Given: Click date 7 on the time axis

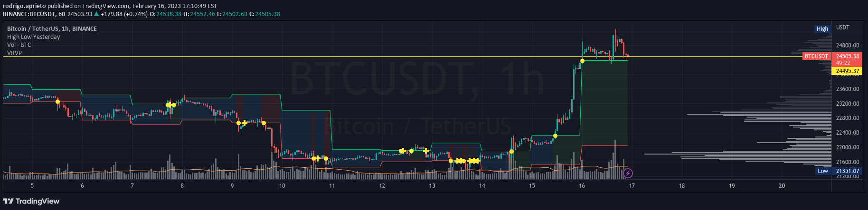Looking at the screenshot, I should tap(132, 186).
